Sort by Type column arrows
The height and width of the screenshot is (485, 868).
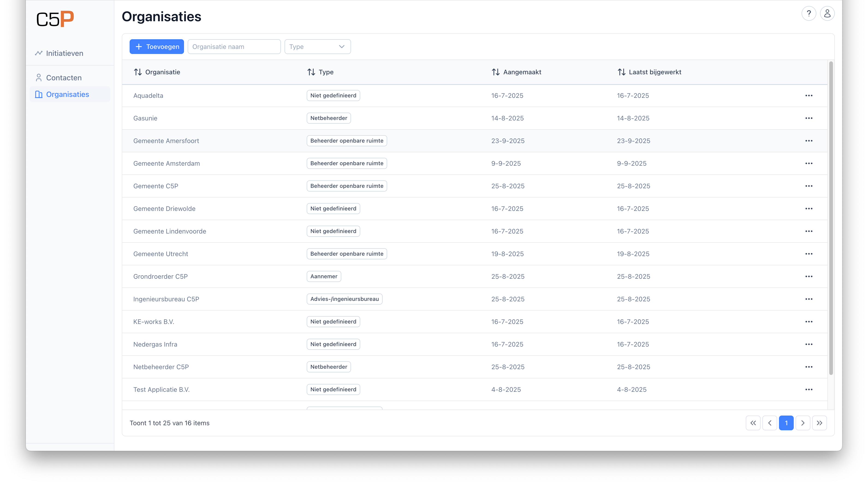(x=311, y=72)
